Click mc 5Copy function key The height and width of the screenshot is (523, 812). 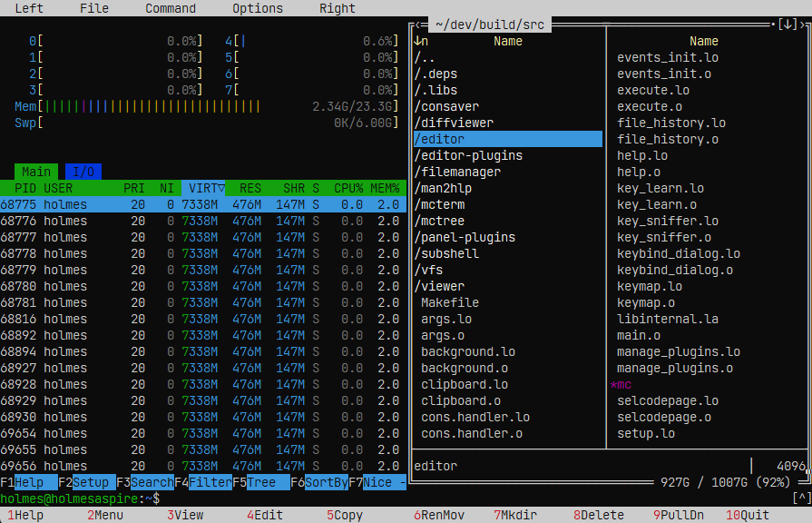pos(345,515)
